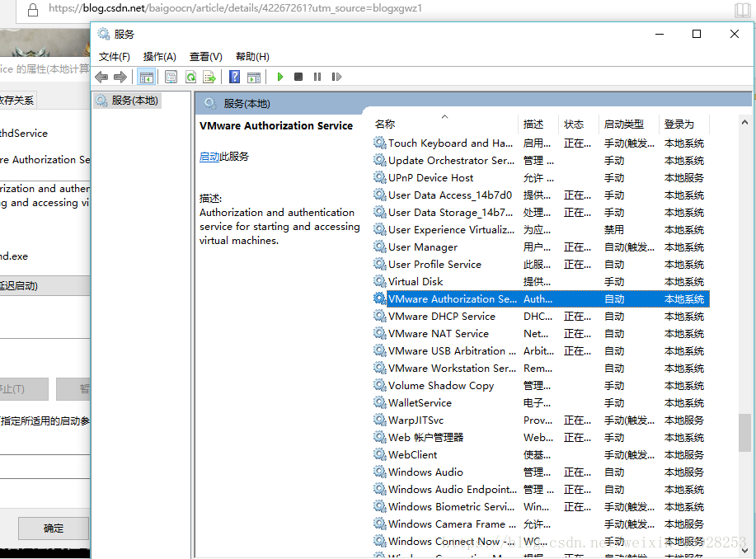
Task: Open the Help toolbar icon
Action: 234,77
